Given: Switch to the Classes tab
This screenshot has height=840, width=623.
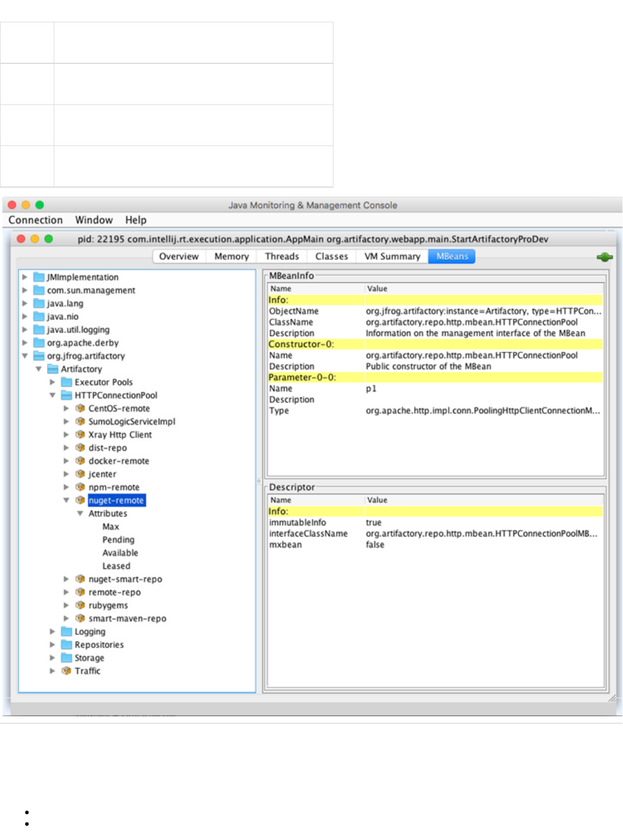Looking at the screenshot, I should (332, 256).
